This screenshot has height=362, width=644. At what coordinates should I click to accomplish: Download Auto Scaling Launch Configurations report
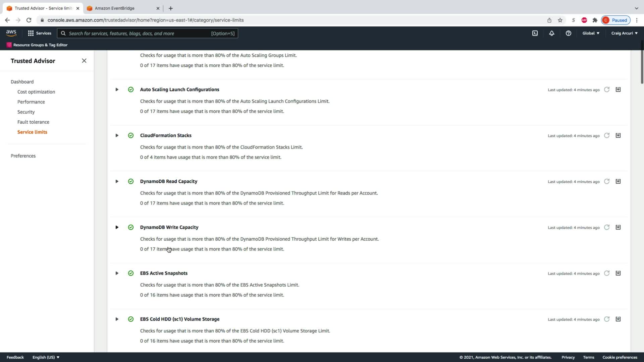point(618,89)
